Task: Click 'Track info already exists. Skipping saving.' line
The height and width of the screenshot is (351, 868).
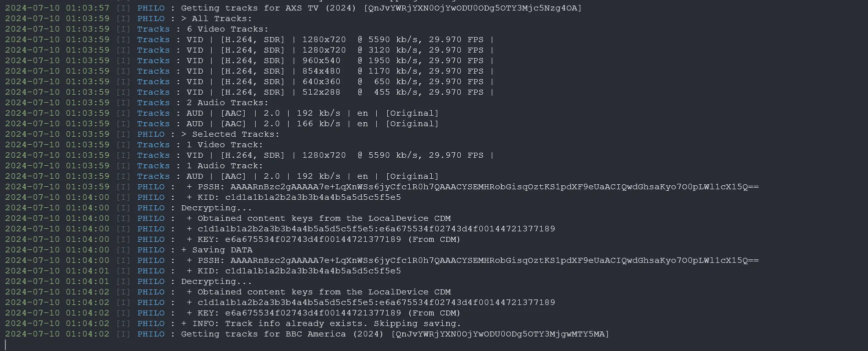Action: click(x=343, y=323)
